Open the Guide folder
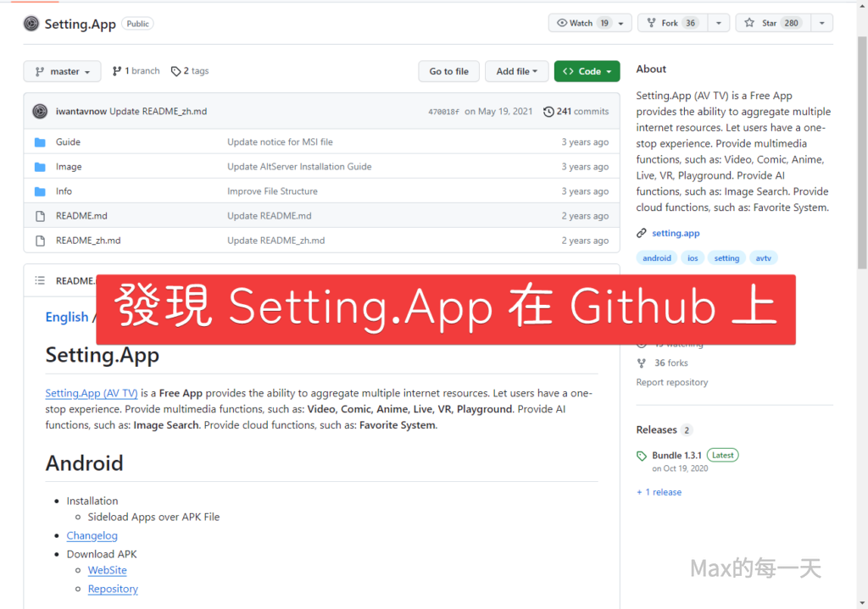This screenshot has width=868, height=609. (x=68, y=142)
